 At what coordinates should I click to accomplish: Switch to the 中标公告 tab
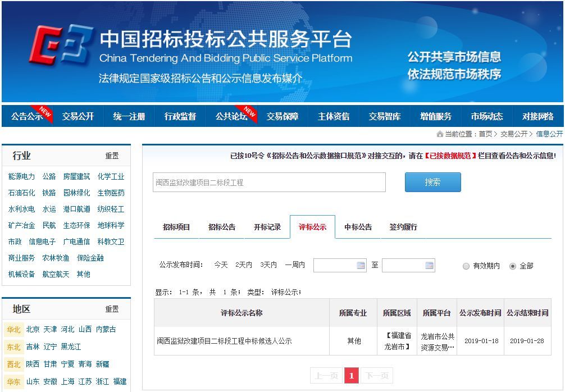tap(358, 227)
